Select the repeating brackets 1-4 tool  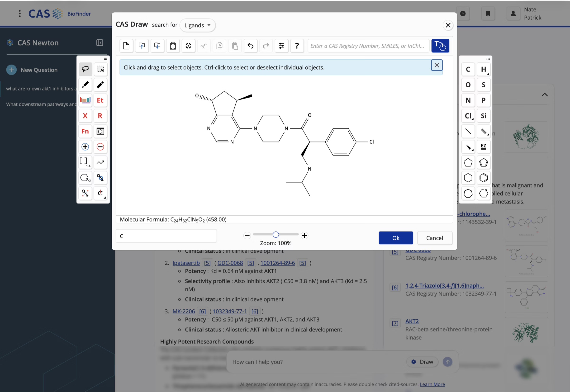coord(85,162)
